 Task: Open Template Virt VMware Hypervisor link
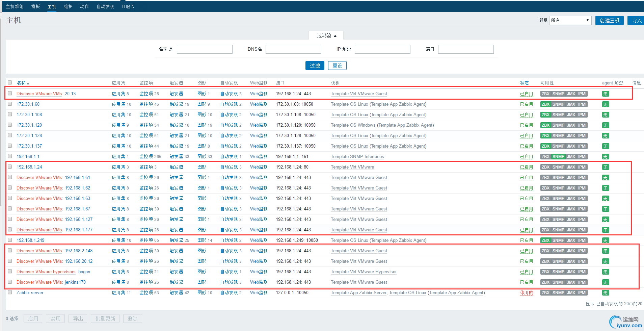tap(364, 272)
